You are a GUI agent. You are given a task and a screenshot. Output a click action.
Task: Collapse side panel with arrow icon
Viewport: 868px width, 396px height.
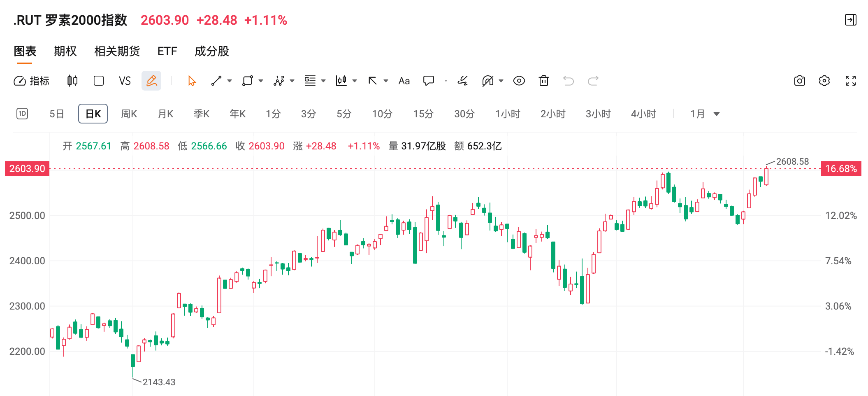[x=851, y=20]
